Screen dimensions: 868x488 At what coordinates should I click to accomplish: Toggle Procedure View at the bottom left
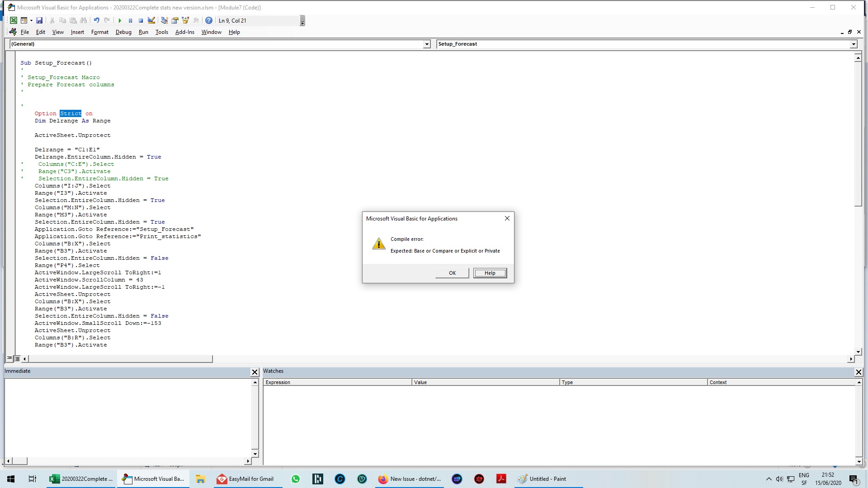pyautogui.click(x=9, y=358)
